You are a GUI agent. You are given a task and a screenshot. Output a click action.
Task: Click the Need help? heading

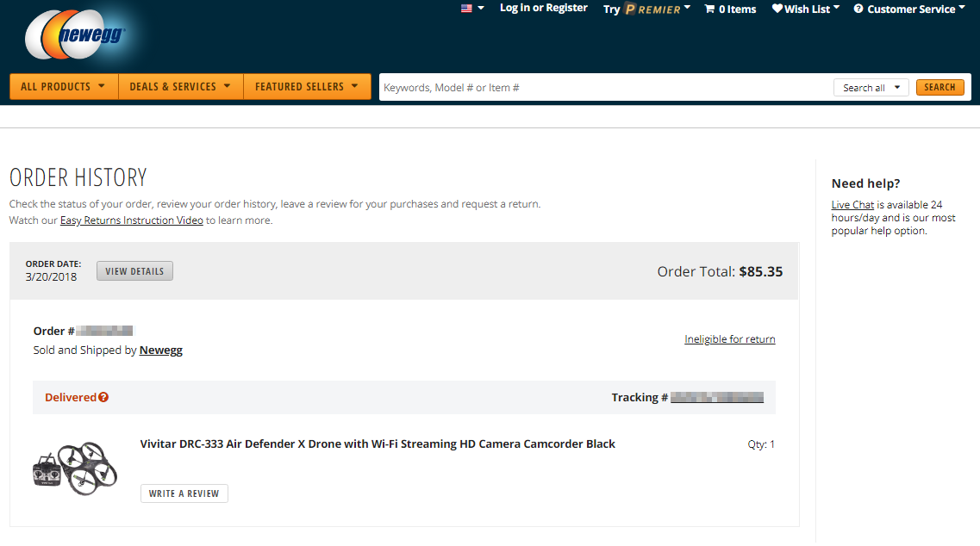pos(865,183)
